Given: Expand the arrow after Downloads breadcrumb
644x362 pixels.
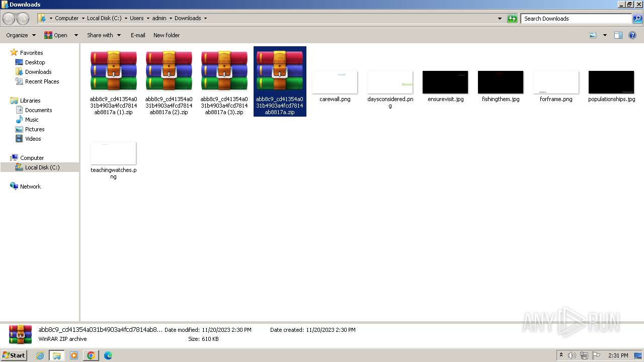Looking at the screenshot, I should pos(205,18).
